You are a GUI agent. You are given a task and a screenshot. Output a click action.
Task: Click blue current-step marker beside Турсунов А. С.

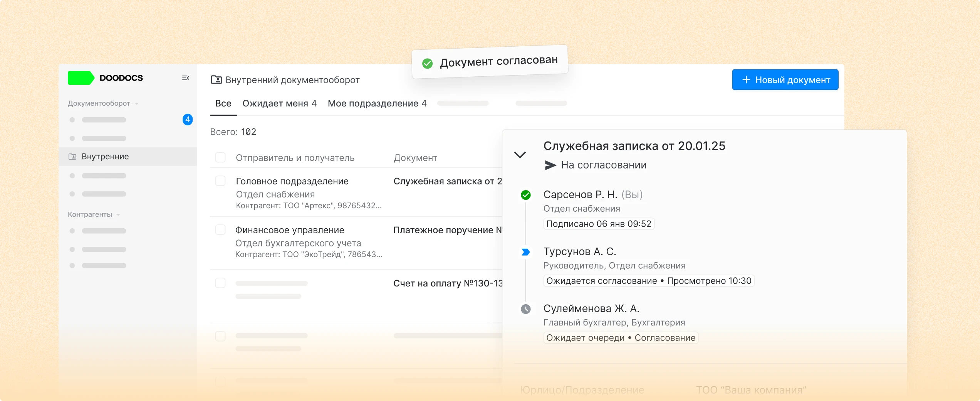click(x=525, y=252)
